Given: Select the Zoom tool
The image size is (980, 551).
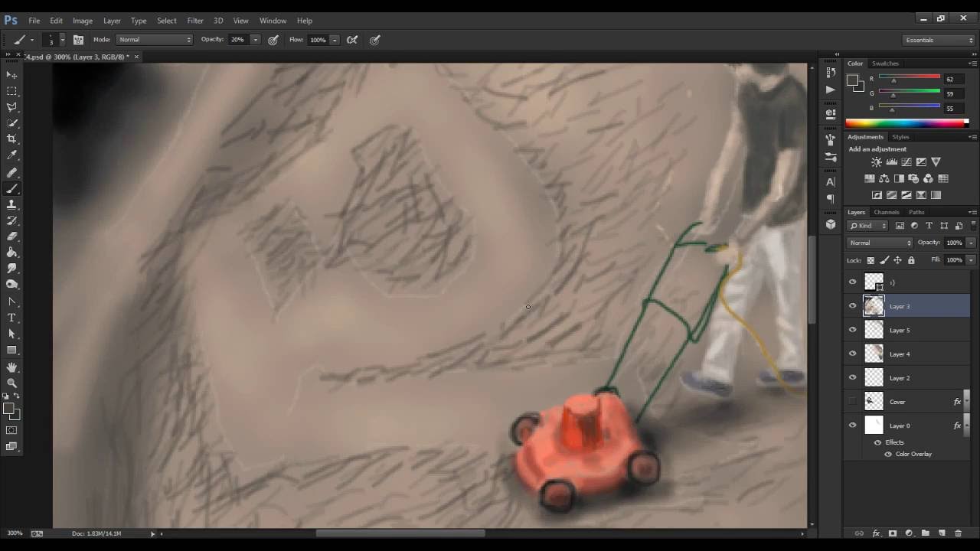Looking at the screenshot, I should coord(12,383).
